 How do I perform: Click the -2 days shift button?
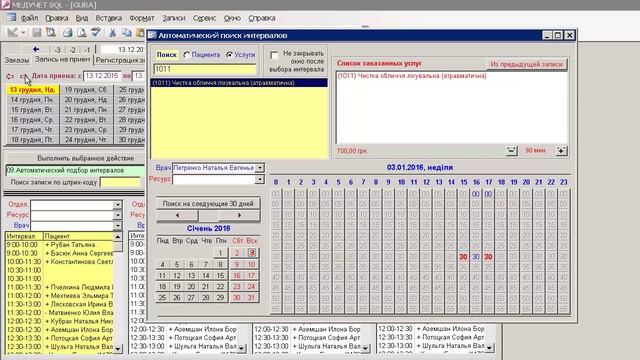72,50
